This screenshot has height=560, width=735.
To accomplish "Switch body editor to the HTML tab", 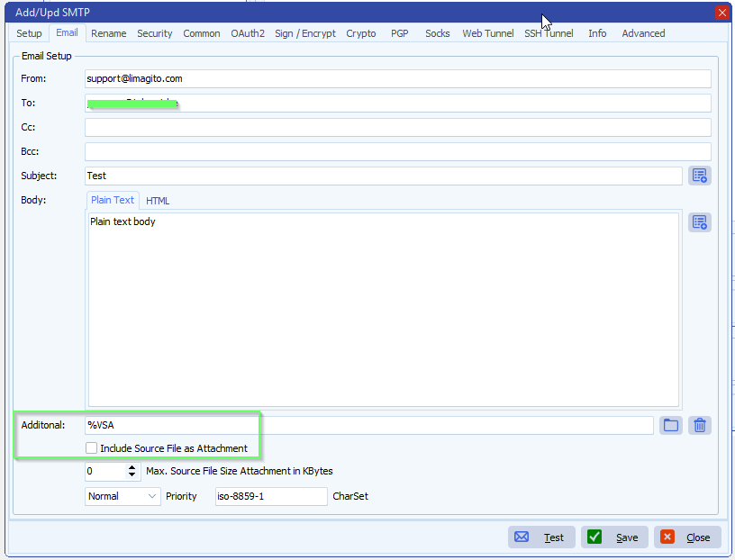I will (x=158, y=201).
